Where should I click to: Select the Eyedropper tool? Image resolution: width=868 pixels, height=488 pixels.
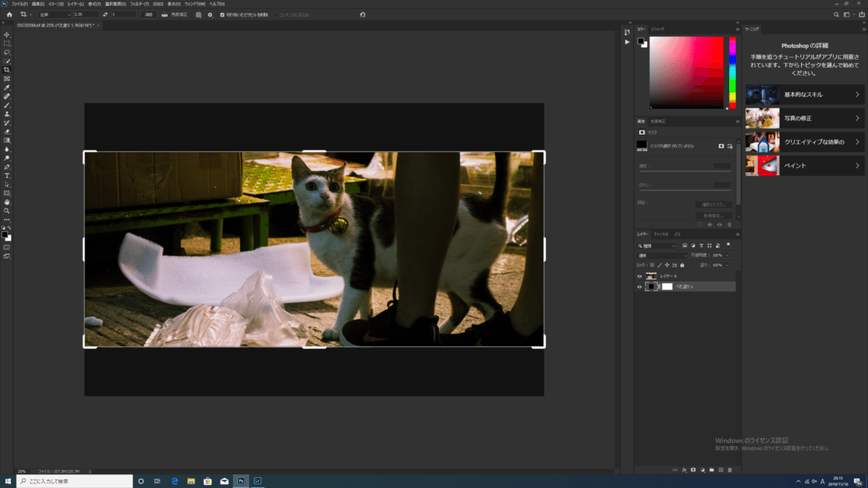(x=7, y=87)
